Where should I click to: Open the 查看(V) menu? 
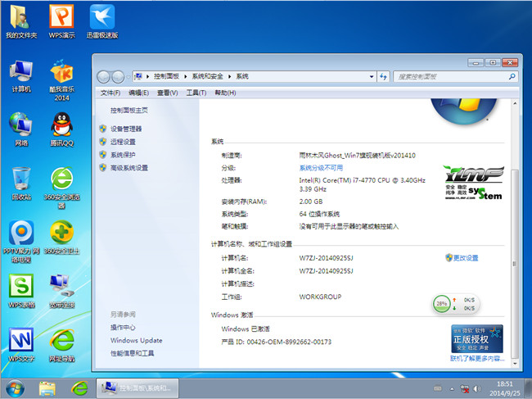pos(167,93)
